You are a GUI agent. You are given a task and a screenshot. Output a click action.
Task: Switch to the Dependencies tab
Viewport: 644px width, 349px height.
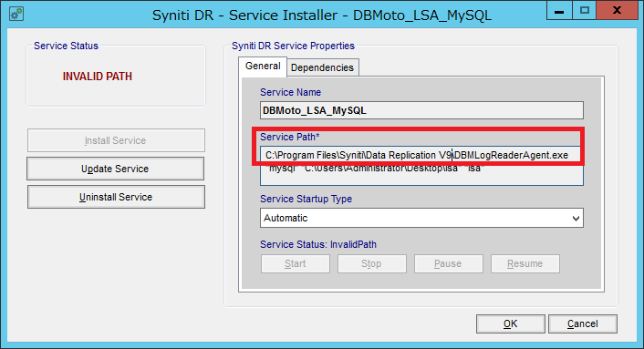[x=322, y=67]
